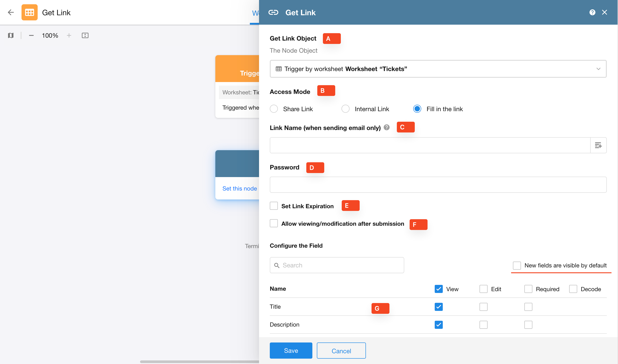The image size is (618, 364).
Task: Enable Set Link Expiration checkbox
Action: click(274, 206)
